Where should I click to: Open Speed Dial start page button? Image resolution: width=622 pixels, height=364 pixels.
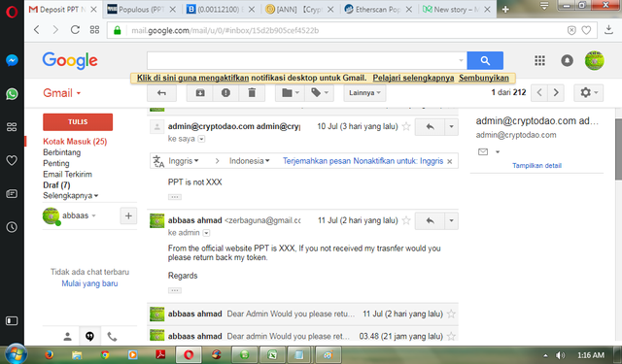click(94, 30)
